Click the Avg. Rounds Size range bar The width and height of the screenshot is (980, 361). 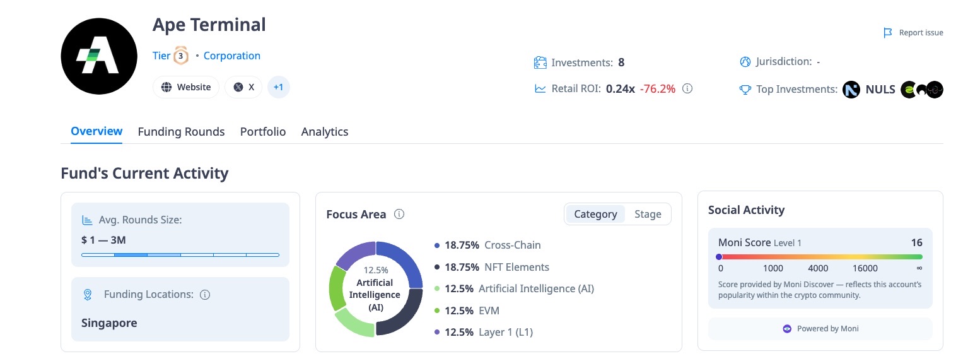point(180,255)
